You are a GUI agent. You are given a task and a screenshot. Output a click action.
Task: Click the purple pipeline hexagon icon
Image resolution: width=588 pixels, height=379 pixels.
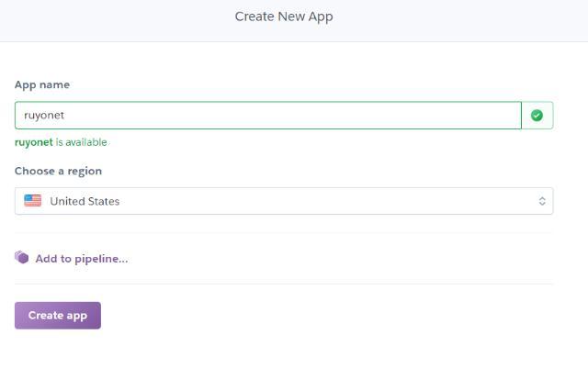coord(22,258)
